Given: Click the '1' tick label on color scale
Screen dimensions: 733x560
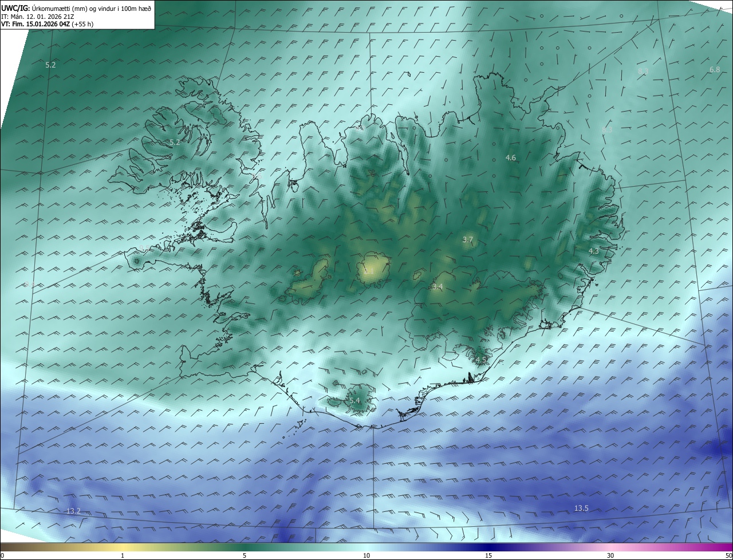Looking at the screenshot, I should [123, 555].
